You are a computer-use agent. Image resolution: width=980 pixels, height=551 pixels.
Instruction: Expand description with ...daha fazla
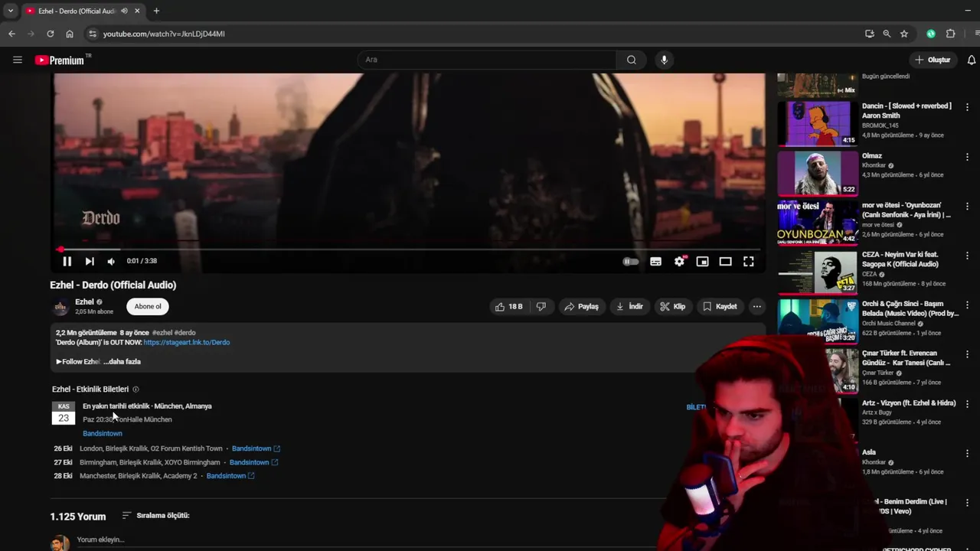coord(122,361)
